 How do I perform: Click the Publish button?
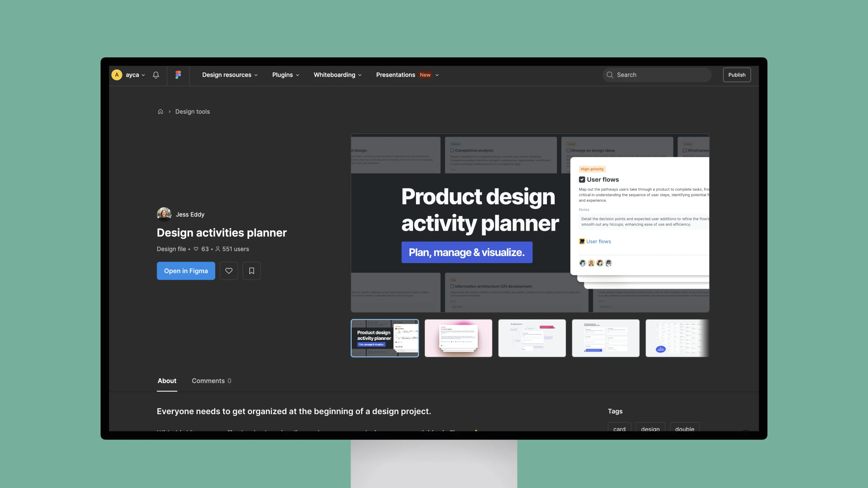click(x=737, y=75)
